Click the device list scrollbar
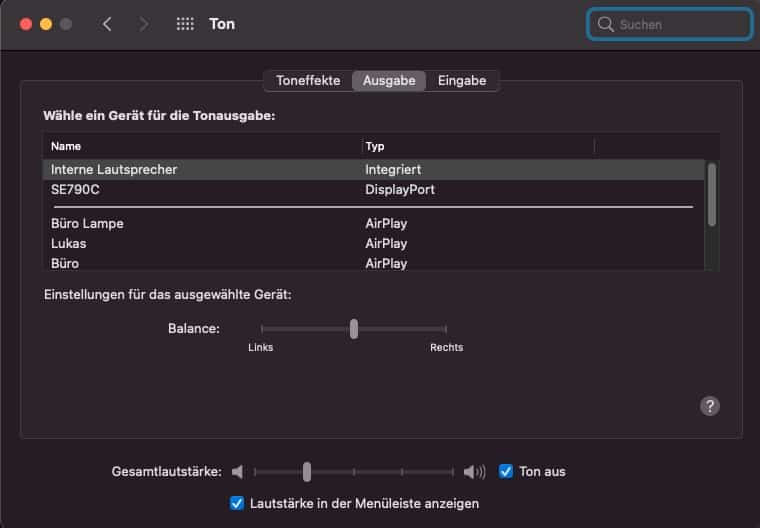Image resolution: width=760 pixels, height=528 pixels. point(712,194)
